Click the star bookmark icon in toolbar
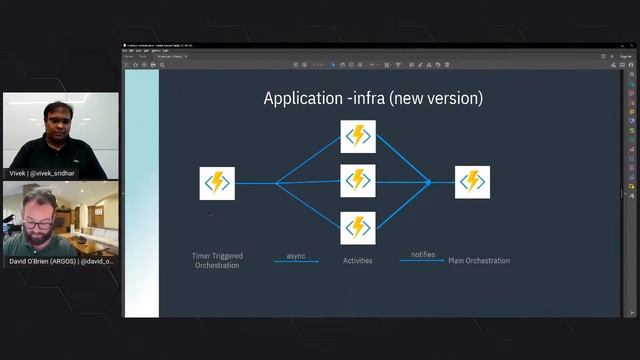640x360 pixels. click(x=136, y=65)
